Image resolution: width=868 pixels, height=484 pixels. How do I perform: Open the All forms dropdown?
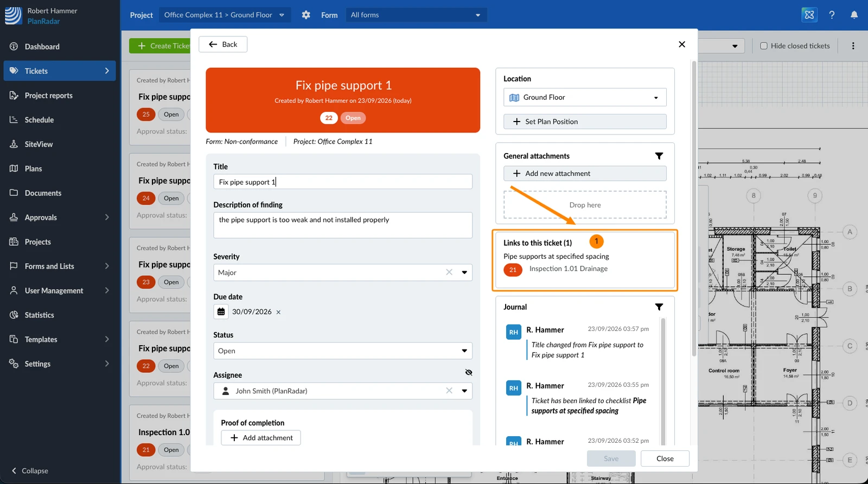click(416, 15)
